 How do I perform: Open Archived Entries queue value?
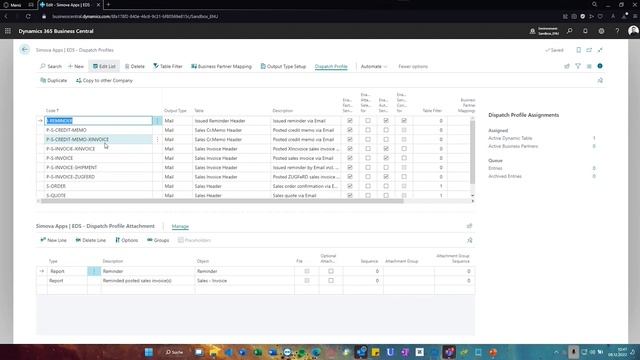594,176
